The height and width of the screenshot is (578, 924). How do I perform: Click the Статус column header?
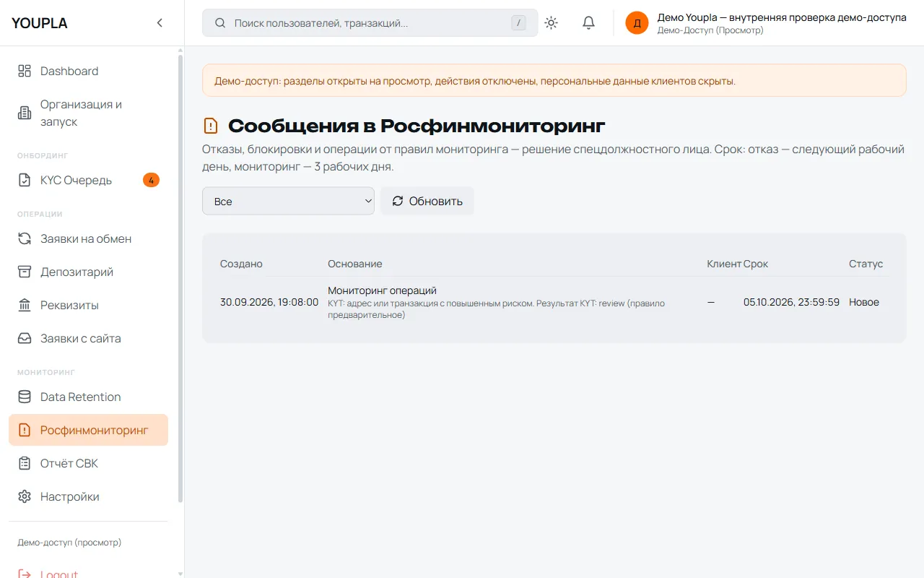point(866,264)
